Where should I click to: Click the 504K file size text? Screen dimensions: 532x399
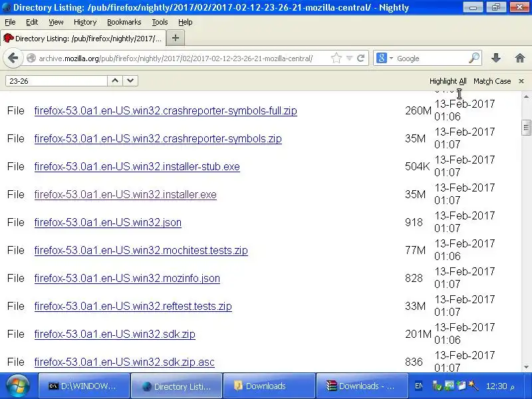click(418, 167)
